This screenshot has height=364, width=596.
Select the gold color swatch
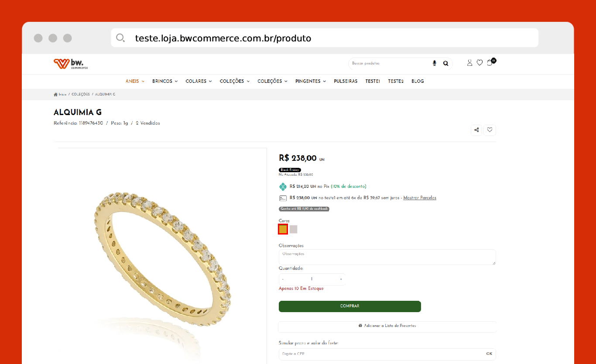(x=283, y=229)
